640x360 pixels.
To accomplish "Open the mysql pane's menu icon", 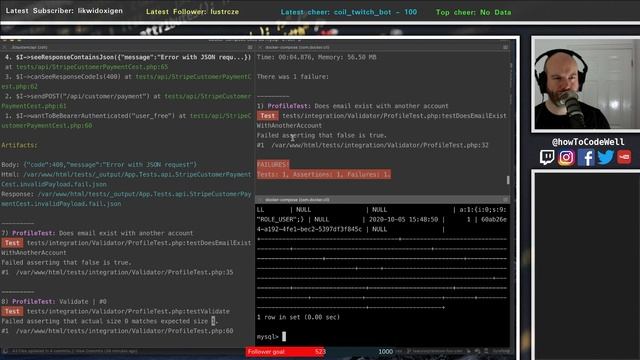I will point(505,200).
